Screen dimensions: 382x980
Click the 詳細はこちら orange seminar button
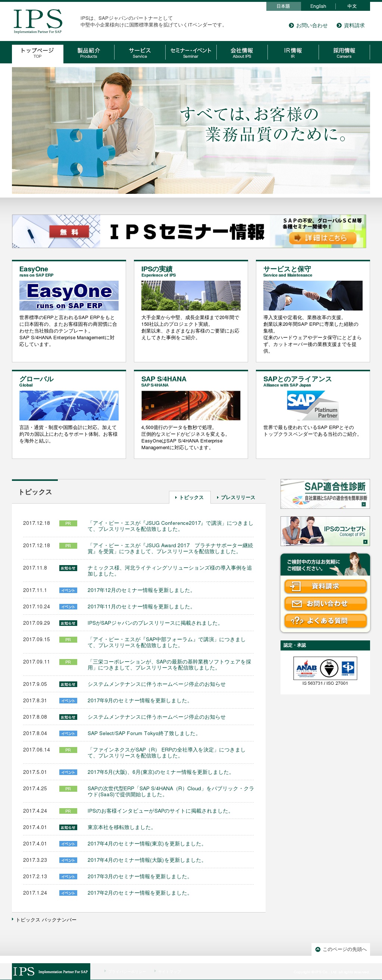click(x=323, y=238)
